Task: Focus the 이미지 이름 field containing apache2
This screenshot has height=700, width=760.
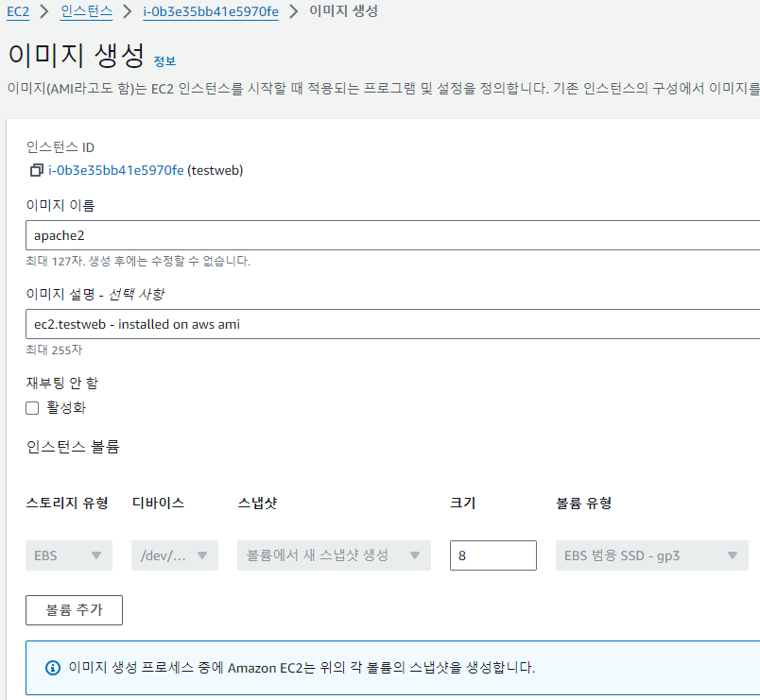Action: pyautogui.click(x=392, y=235)
